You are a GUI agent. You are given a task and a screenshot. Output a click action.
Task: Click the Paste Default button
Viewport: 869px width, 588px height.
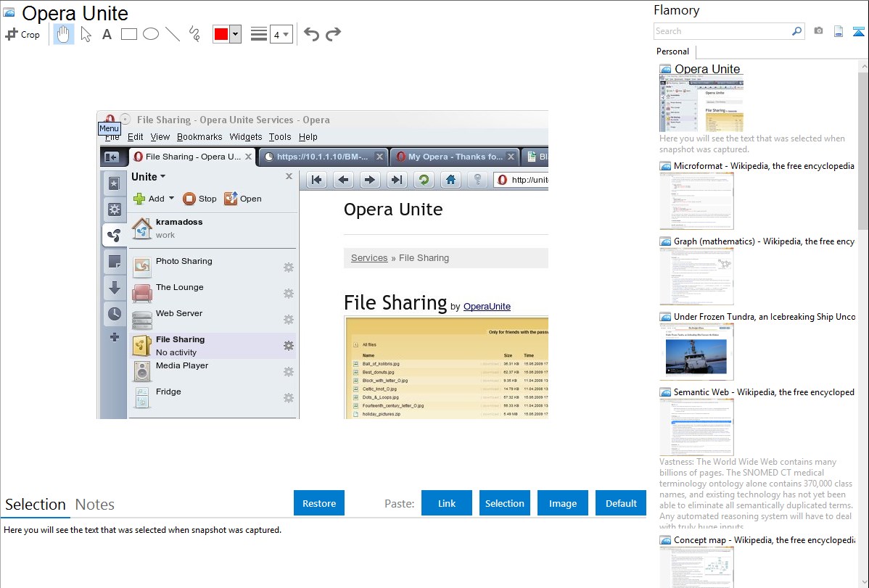click(x=621, y=503)
